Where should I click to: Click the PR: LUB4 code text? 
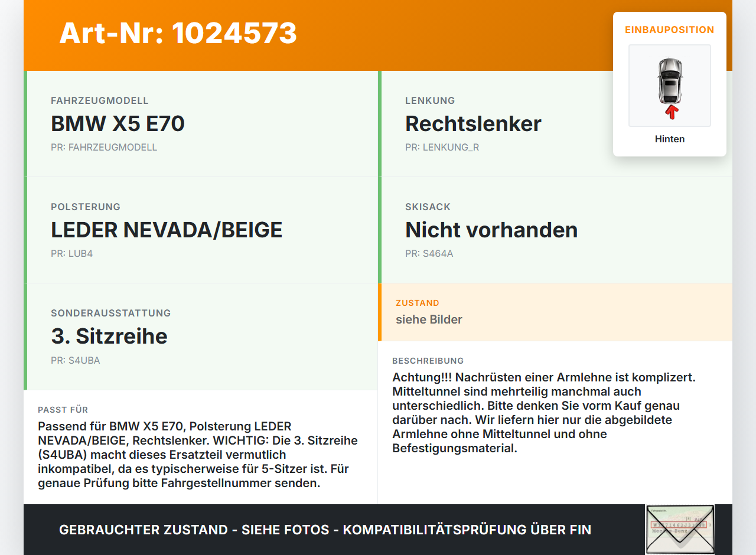pos(71,254)
